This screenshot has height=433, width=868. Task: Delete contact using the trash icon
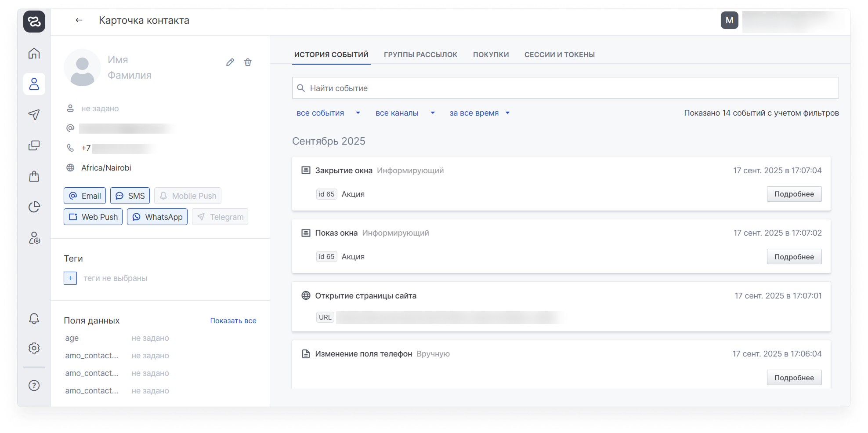click(248, 62)
